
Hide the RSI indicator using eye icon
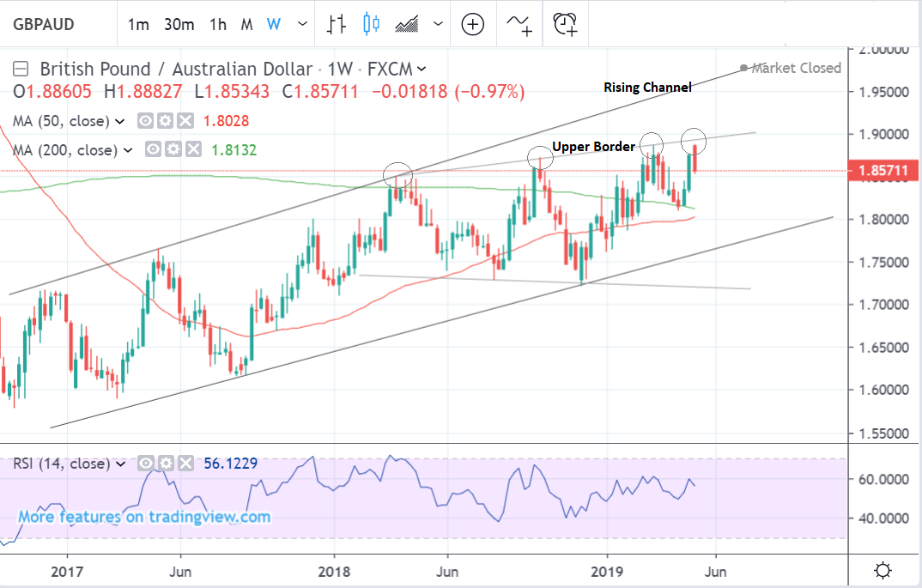tap(147, 464)
